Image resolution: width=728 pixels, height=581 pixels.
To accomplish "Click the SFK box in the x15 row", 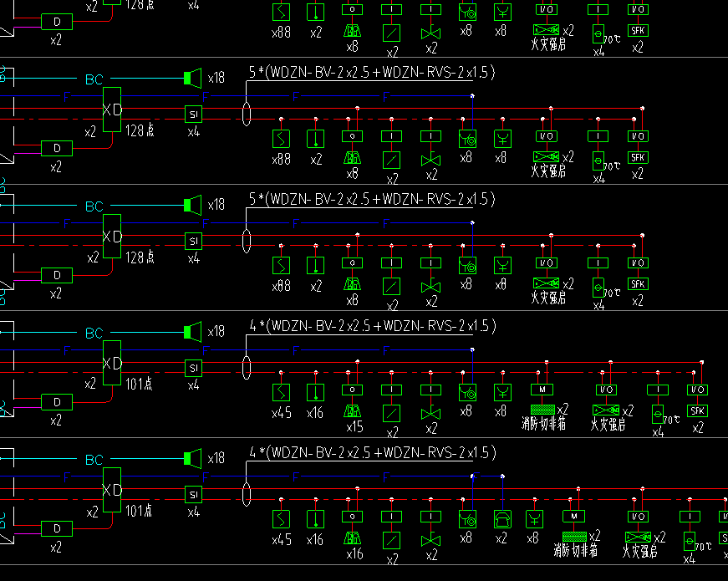I will tap(697, 411).
